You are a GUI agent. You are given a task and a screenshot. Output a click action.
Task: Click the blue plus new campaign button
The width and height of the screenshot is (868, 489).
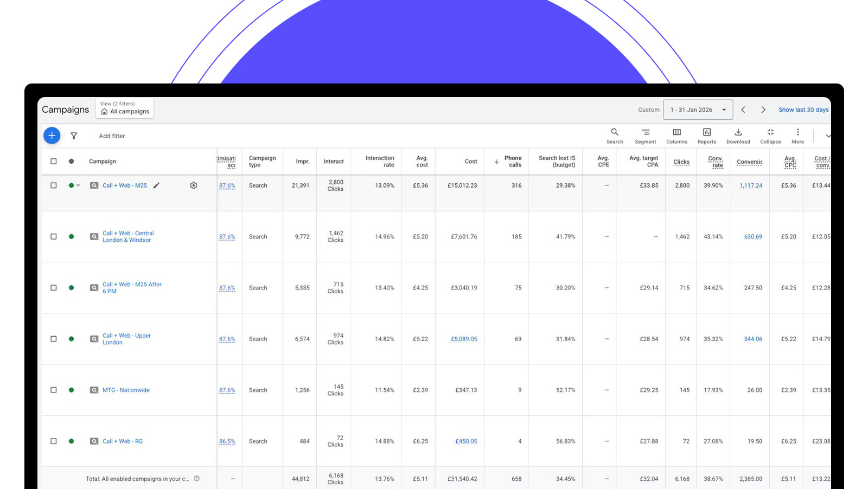(52, 136)
